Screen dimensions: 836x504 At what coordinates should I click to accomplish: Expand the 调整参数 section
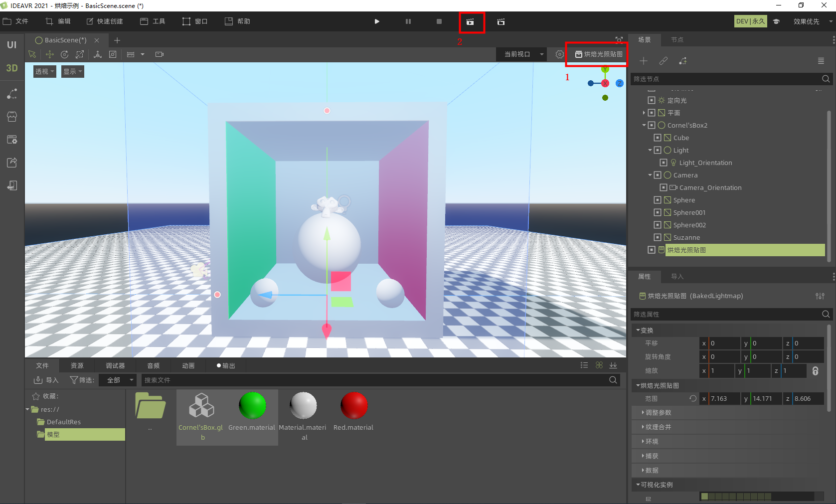pos(658,413)
